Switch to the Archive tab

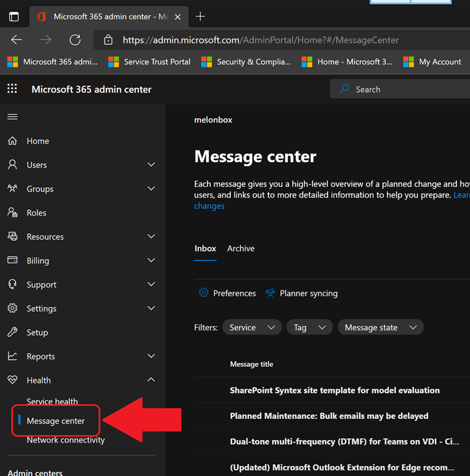241,249
